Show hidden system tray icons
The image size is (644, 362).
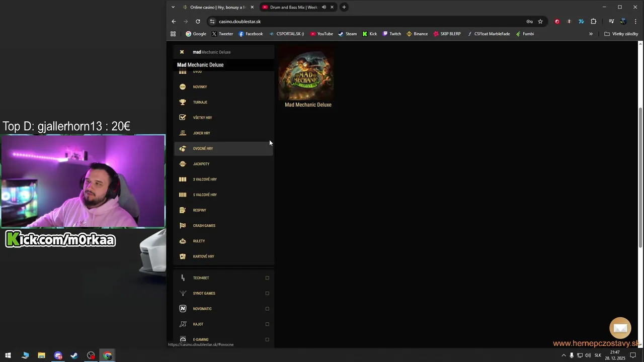point(563,355)
